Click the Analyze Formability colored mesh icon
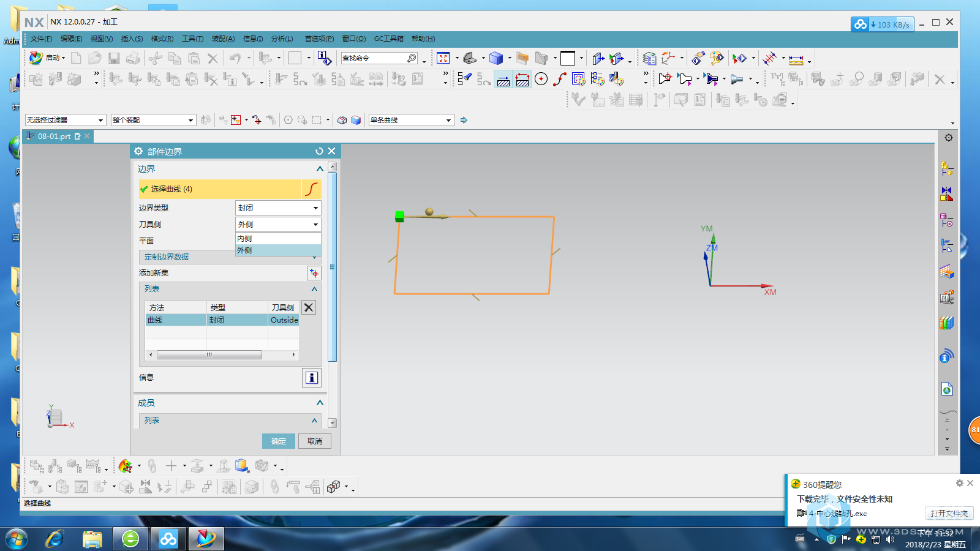The height and width of the screenshot is (551, 980). (x=125, y=467)
